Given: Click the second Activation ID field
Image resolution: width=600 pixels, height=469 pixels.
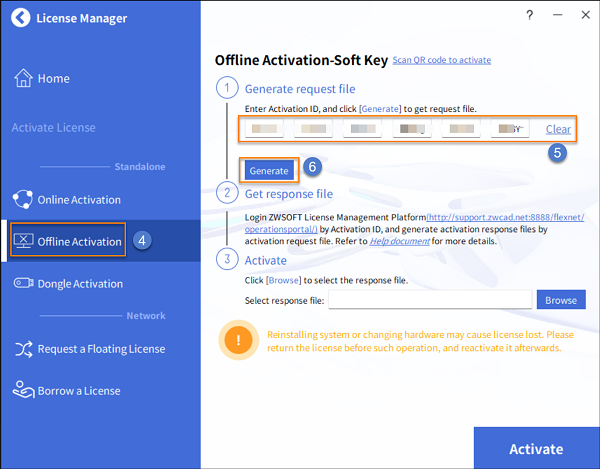Looking at the screenshot, I should [x=313, y=129].
